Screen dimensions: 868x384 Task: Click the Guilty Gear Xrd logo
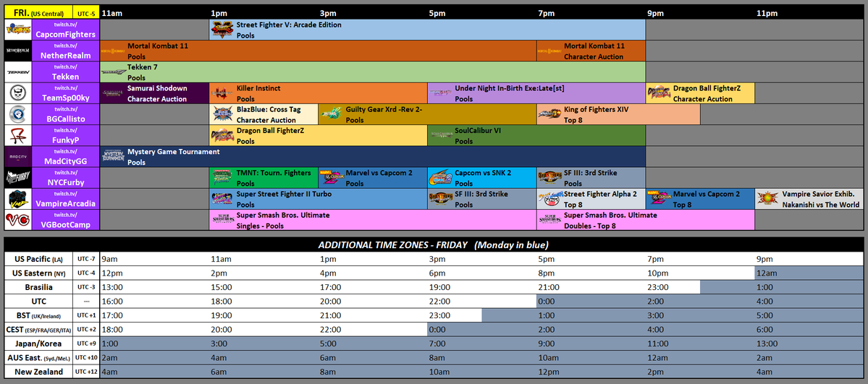[331, 114]
